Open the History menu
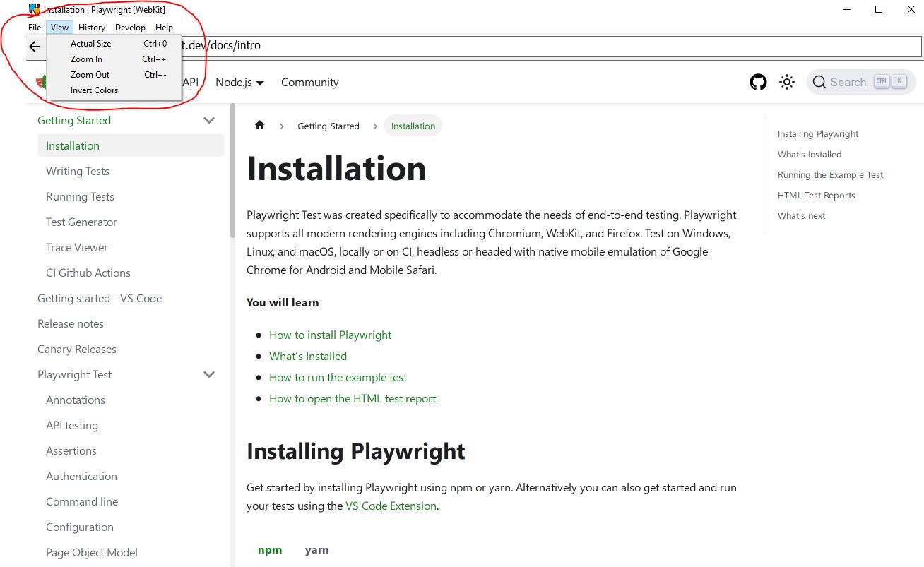924x567 pixels. (x=91, y=27)
